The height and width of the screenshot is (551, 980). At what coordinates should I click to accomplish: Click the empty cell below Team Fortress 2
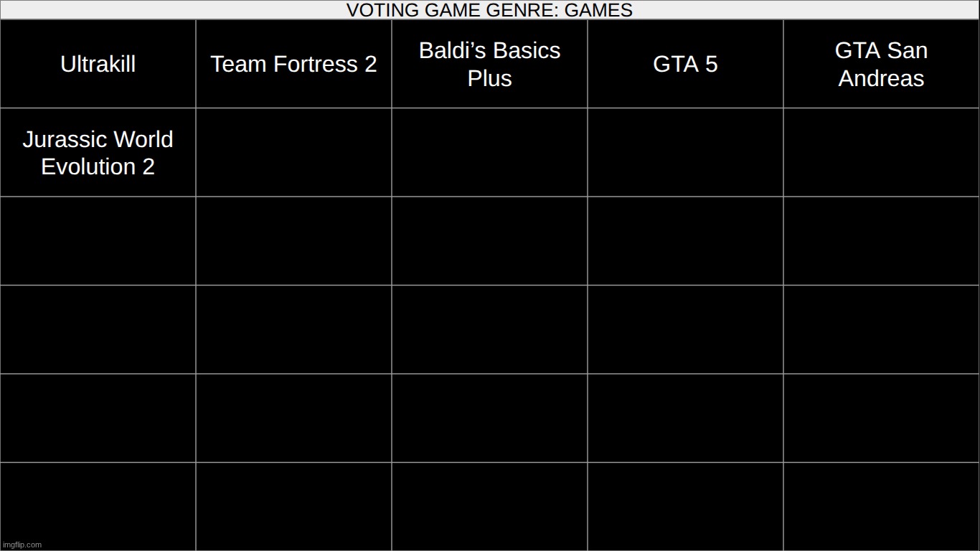pyautogui.click(x=293, y=153)
